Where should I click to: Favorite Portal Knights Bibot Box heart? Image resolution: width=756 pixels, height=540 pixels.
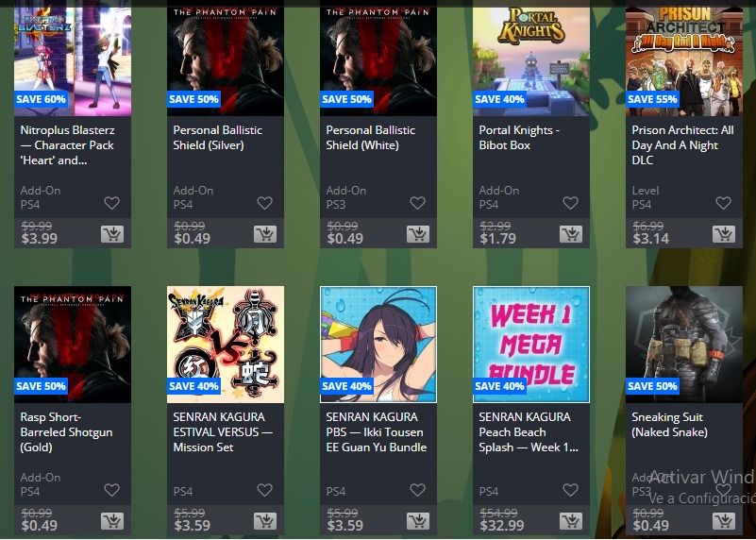pos(570,203)
